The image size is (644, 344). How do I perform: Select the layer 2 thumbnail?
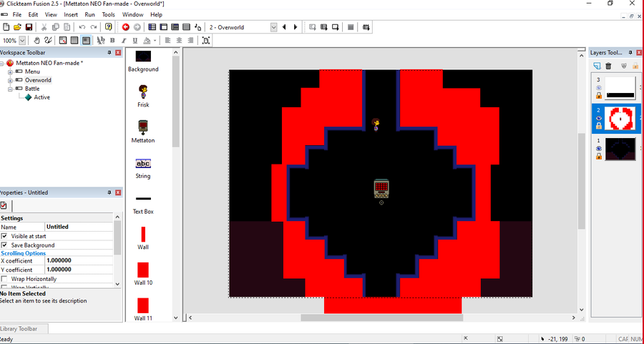point(620,118)
